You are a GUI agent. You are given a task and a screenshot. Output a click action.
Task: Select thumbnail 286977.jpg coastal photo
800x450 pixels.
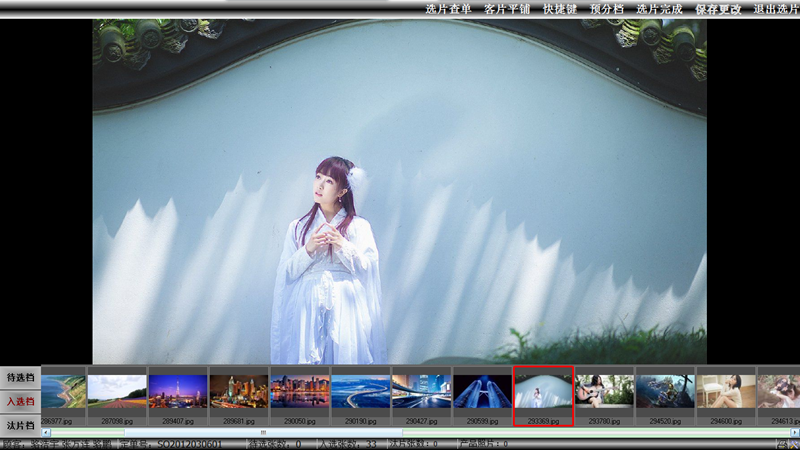(x=63, y=391)
